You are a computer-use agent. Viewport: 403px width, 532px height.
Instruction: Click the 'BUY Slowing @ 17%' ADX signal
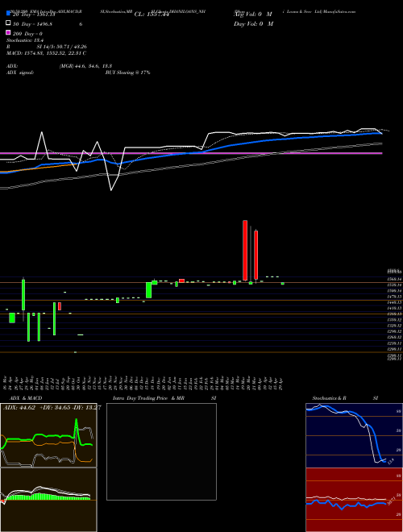[x=127, y=73]
